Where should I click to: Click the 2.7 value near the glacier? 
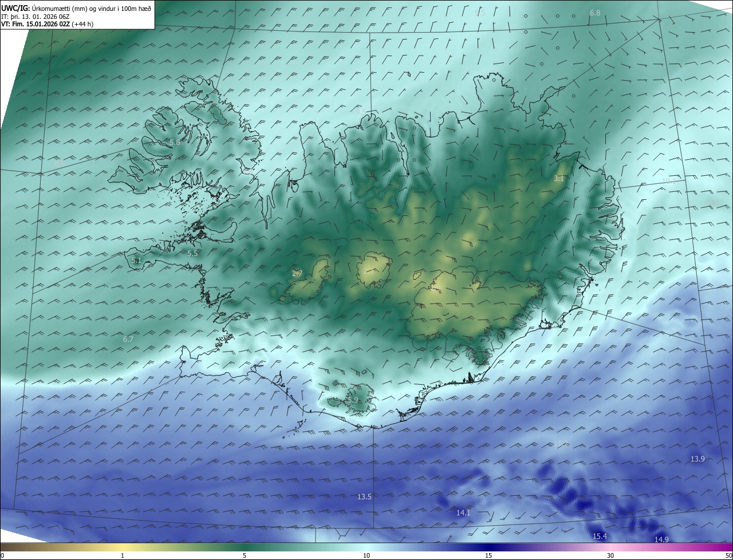tap(297, 274)
